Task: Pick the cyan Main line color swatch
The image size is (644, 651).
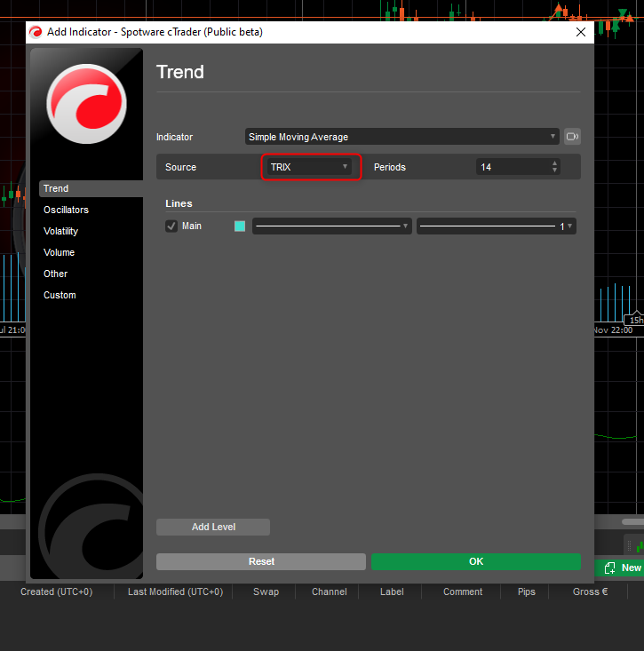Action: pyautogui.click(x=240, y=226)
